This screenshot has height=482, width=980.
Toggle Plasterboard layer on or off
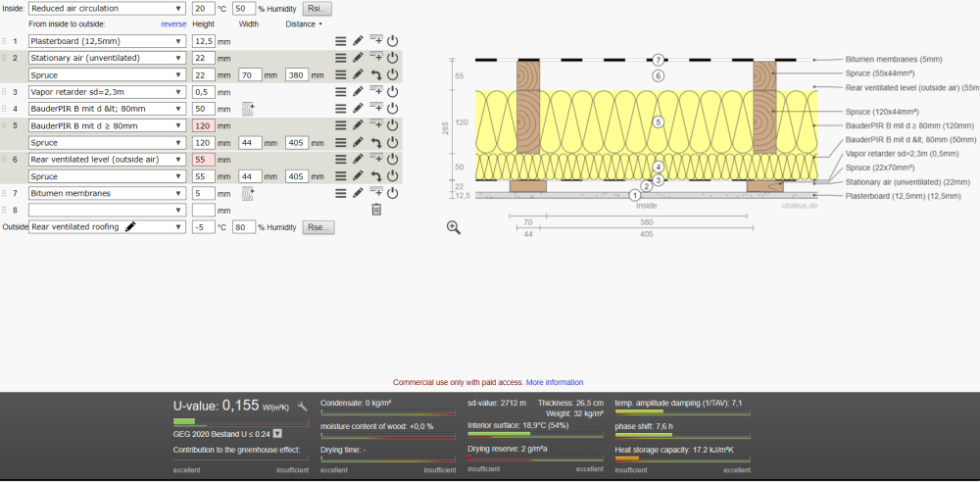[393, 41]
